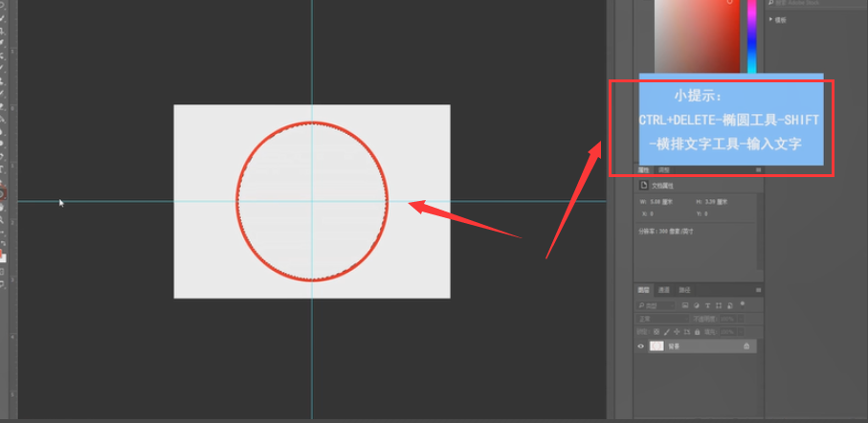The height and width of the screenshot is (423, 868).
Task: Click the 背景 layer thumbnail
Action: coord(657,346)
